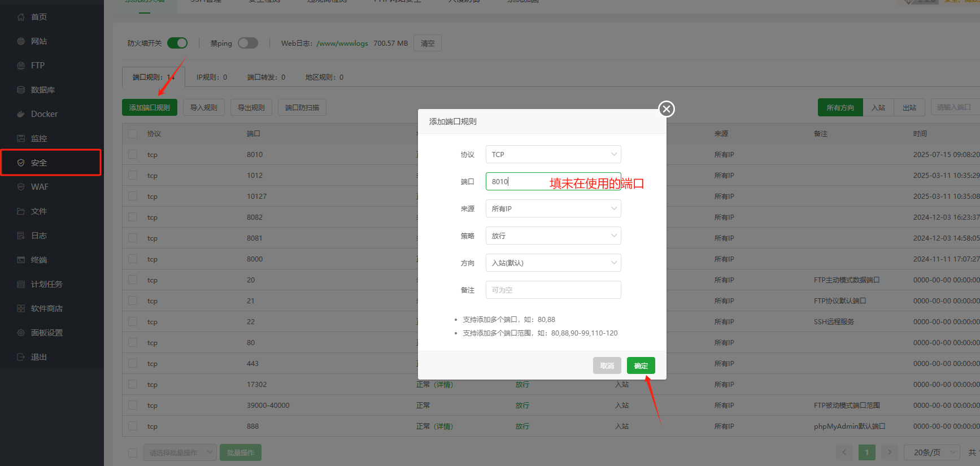Screen dimensions: 980x466
Task: Open the software store icon
Action: (21, 308)
